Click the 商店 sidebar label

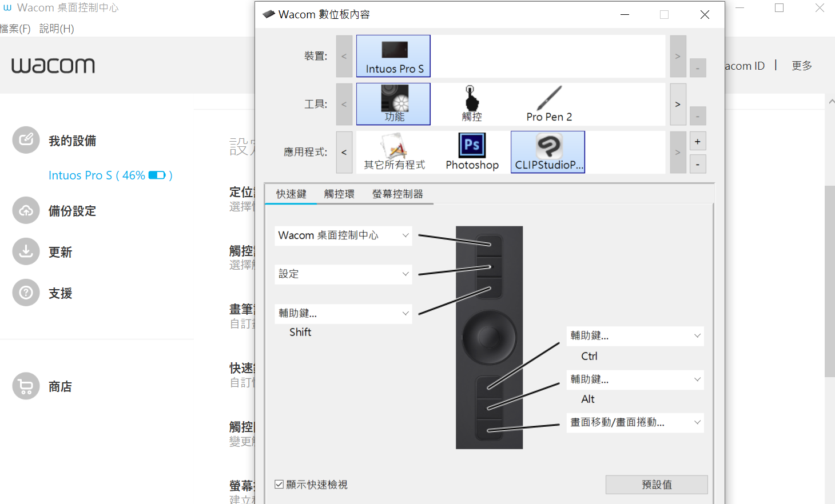coord(60,387)
